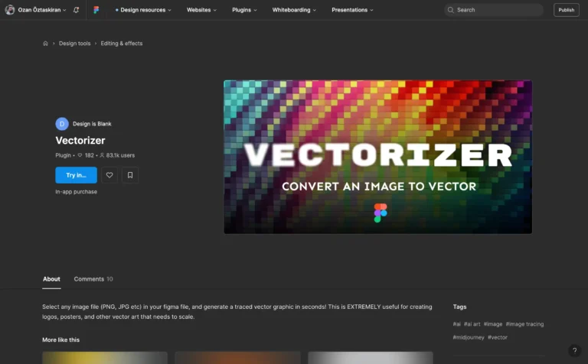This screenshot has width=588, height=364.
Task: Switch to the Comments tab
Action: click(93, 279)
